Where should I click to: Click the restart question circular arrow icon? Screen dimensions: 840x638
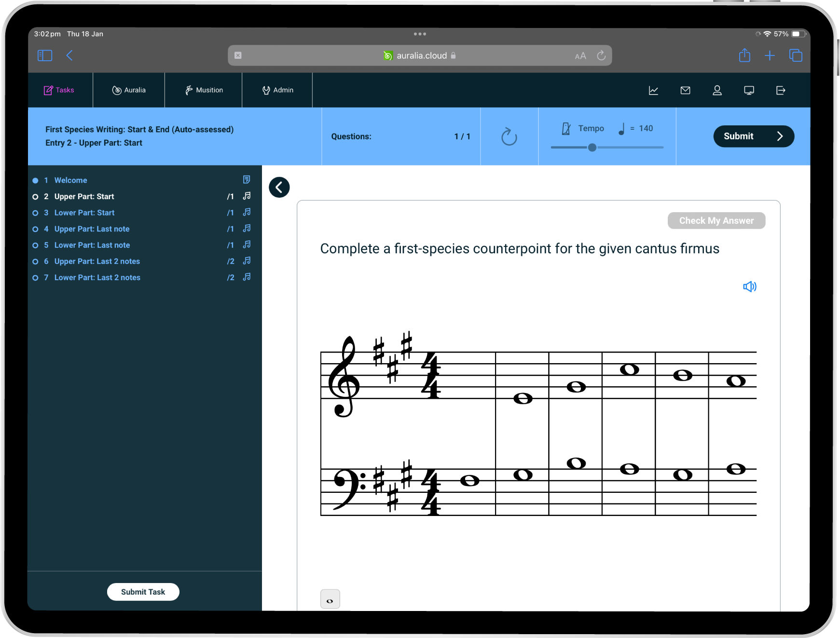(x=509, y=137)
